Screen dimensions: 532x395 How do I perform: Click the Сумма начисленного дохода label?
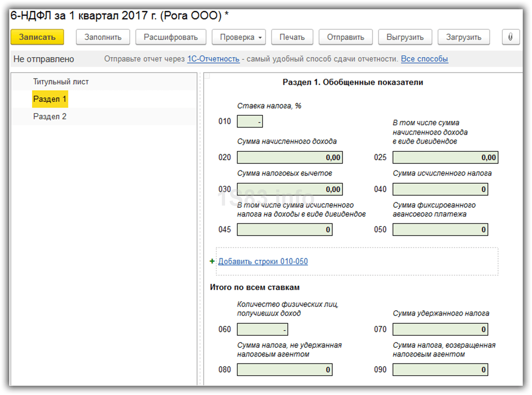tap(287, 141)
